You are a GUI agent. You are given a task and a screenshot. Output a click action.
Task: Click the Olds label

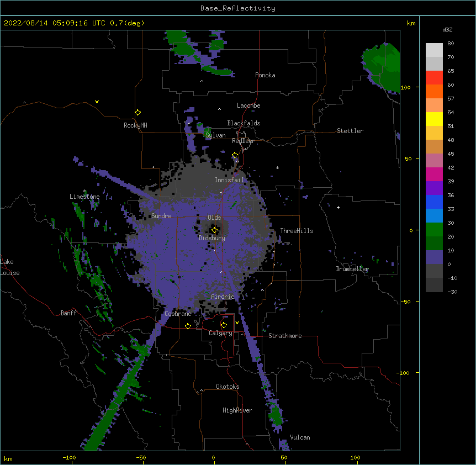pyautogui.click(x=214, y=218)
